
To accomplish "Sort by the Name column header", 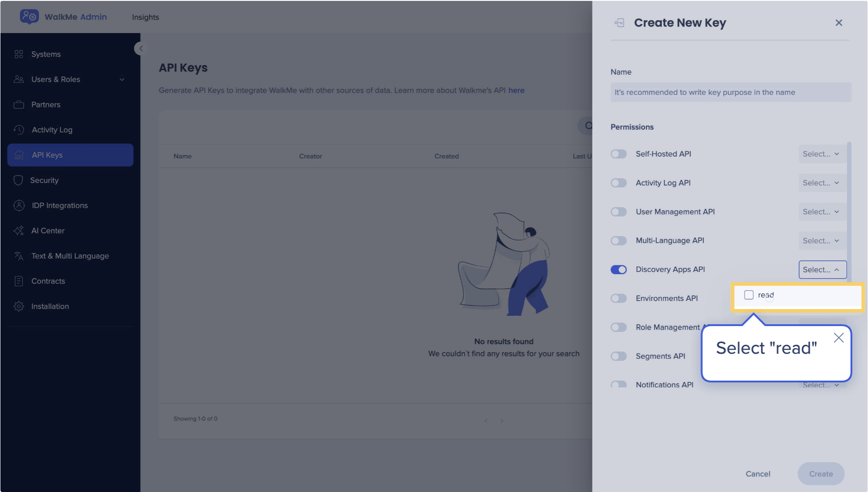I will [x=183, y=156].
